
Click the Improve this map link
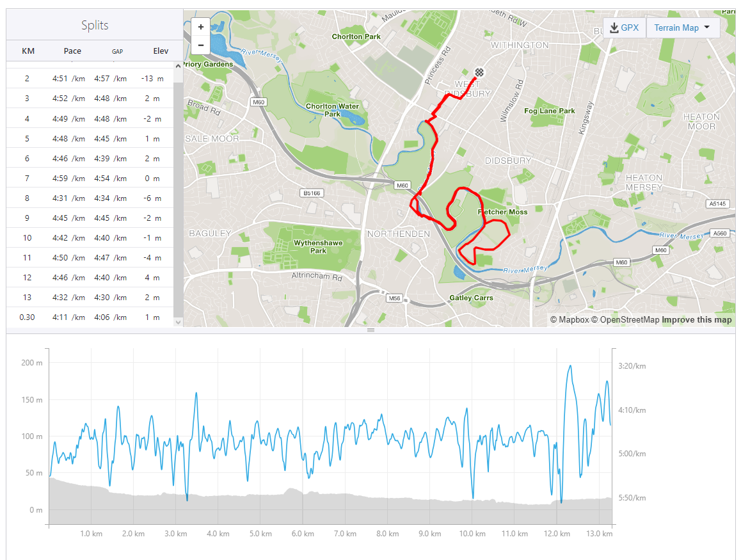pos(696,319)
